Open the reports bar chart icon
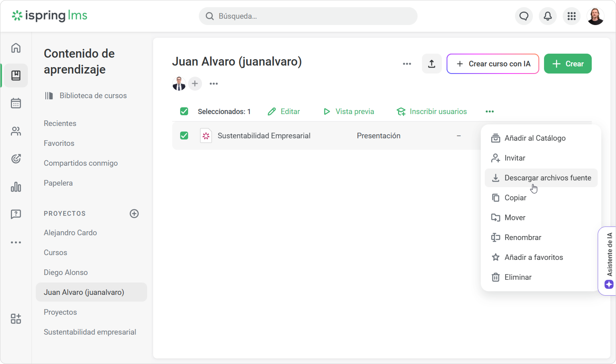The height and width of the screenshot is (364, 616). point(16,187)
